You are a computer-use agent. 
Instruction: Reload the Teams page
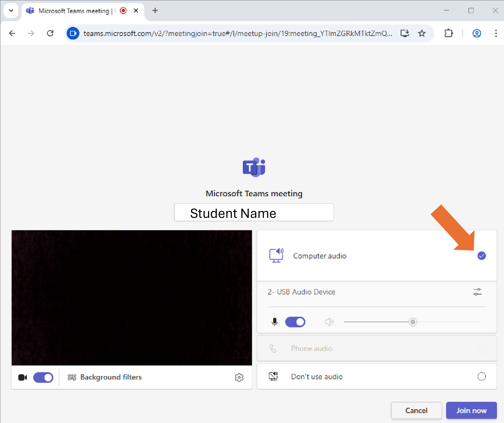pos(50,33)
